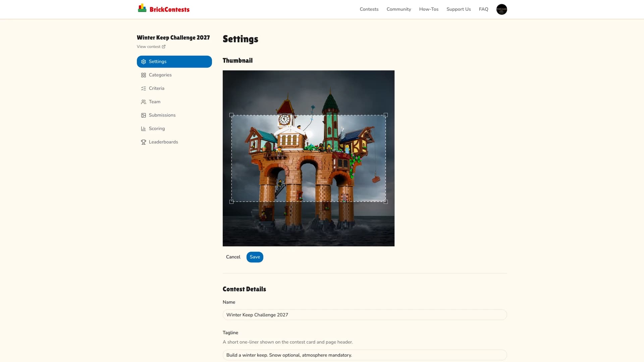Go to the How-Tos page
644x362 pixels.
[429, 9]
